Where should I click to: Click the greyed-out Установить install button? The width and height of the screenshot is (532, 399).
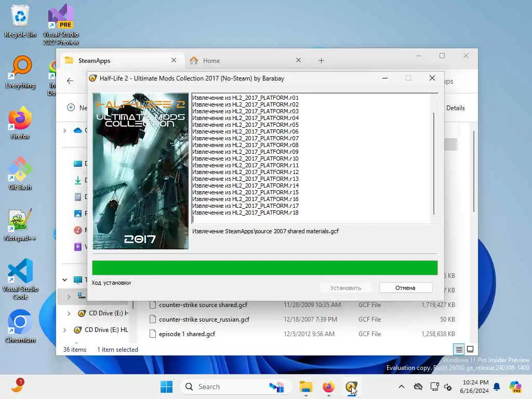pyautogui.click(x=345, y=288)
